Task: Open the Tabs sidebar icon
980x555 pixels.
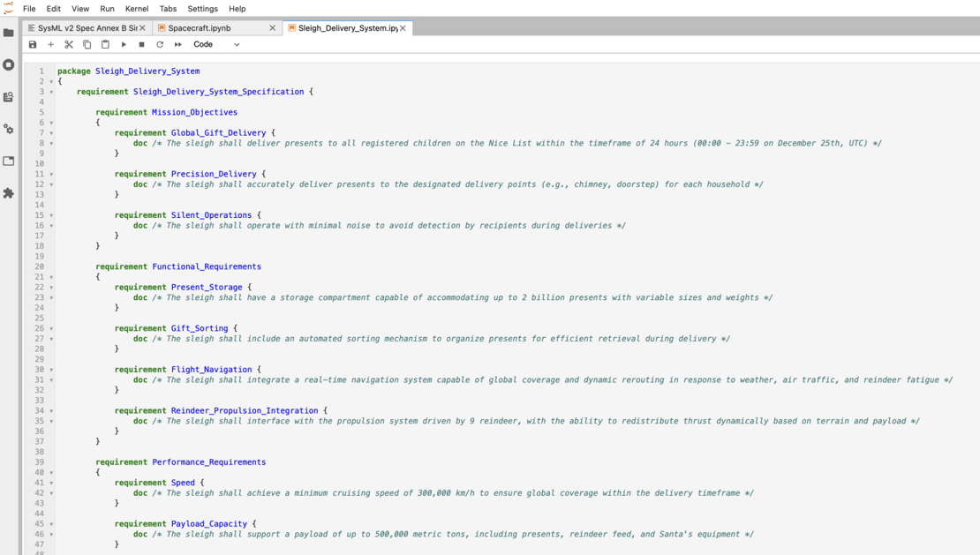Action: (x=9, y=161)
